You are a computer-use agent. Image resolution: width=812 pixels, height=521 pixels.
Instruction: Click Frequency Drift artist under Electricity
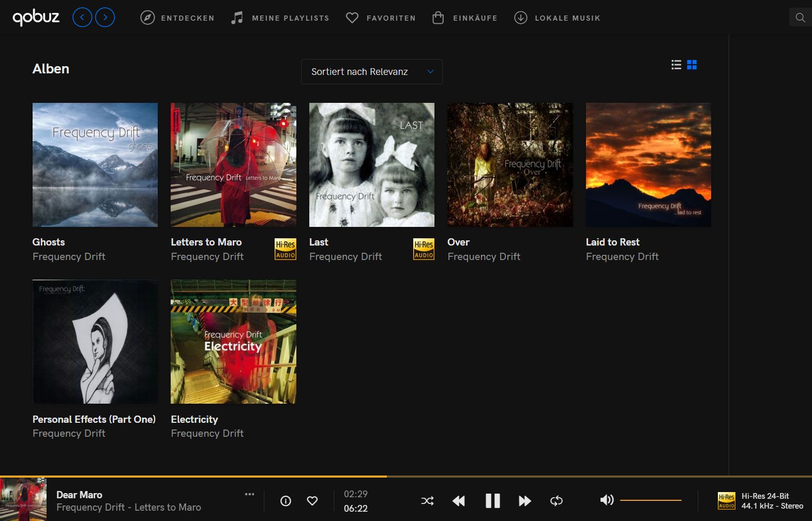[x=207, y=433]
